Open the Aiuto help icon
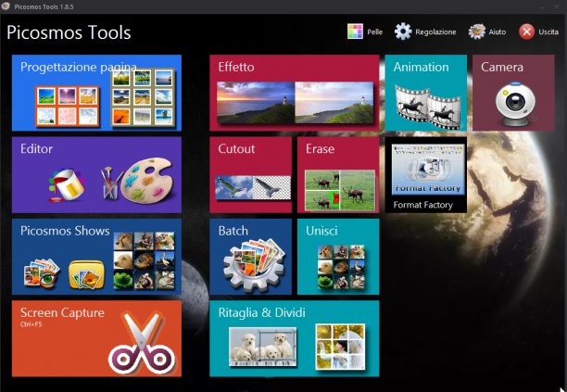Screen dimensions: 567x392 (x=477, y=32)
